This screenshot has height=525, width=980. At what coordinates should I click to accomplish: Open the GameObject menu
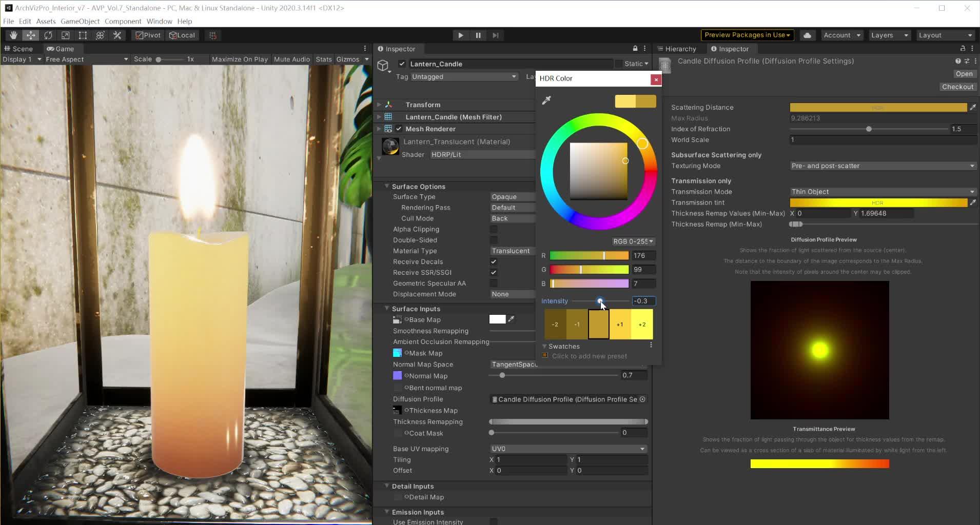(x=80, y=21)
